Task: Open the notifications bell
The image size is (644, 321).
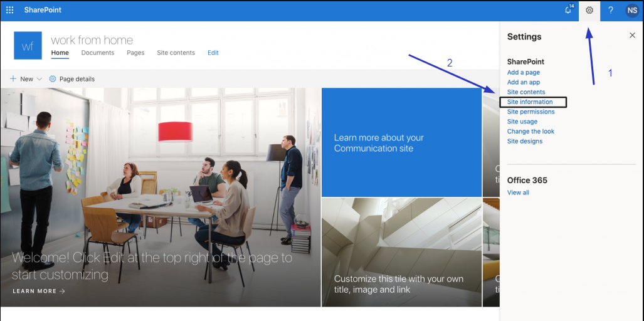Action: click(568, 10)
